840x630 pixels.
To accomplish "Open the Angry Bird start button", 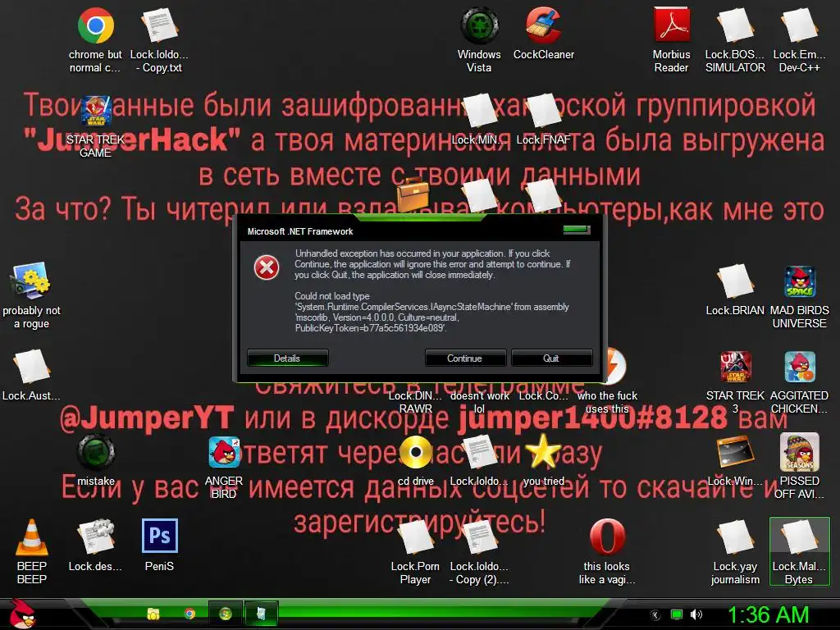I will point(21,614).
